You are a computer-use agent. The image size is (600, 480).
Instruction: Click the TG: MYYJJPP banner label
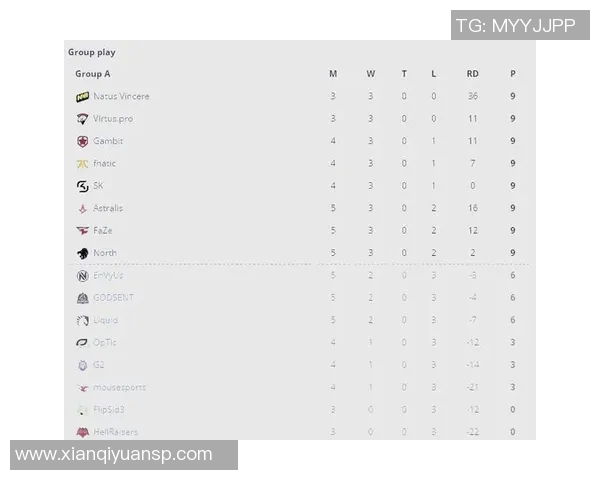[x=515, y=26]
